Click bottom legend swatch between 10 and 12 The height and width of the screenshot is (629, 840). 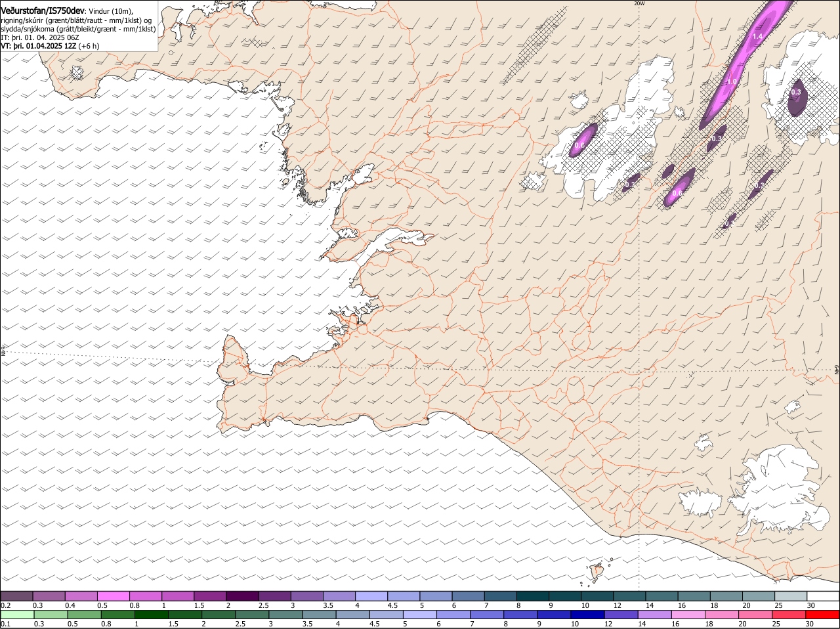click(x=589, y=615)
